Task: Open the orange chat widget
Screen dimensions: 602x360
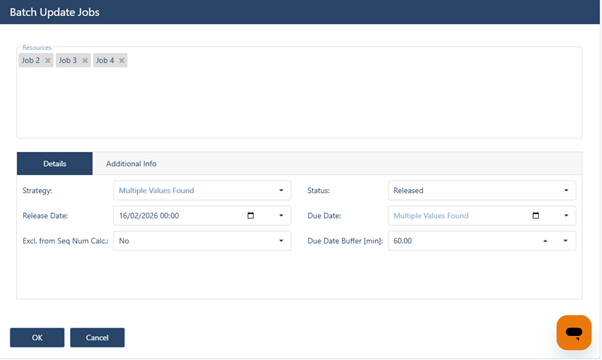Action: pos(574,332)
